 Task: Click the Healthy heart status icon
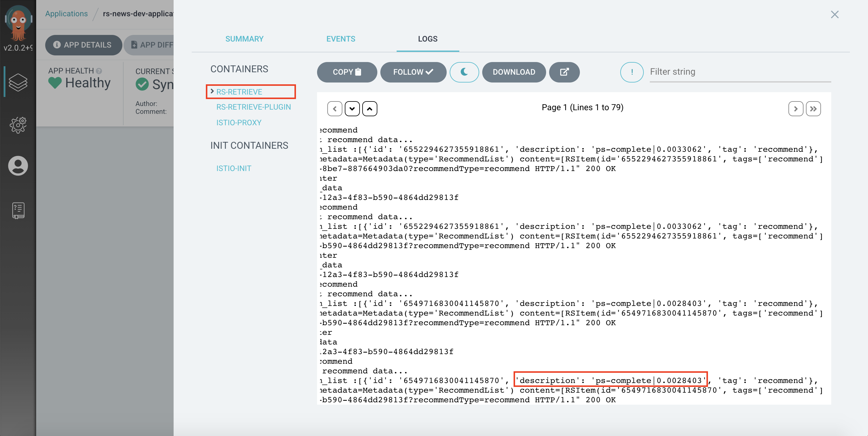55,83
